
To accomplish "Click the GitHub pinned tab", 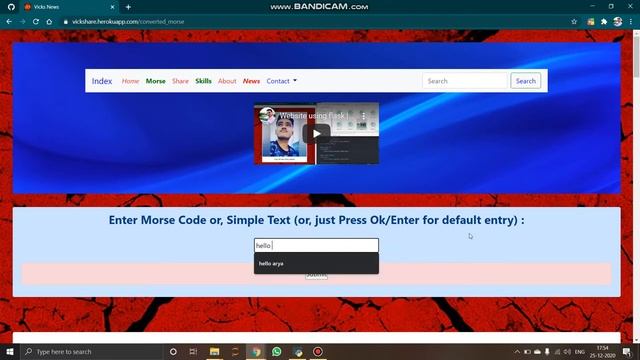I will [11, 7].
